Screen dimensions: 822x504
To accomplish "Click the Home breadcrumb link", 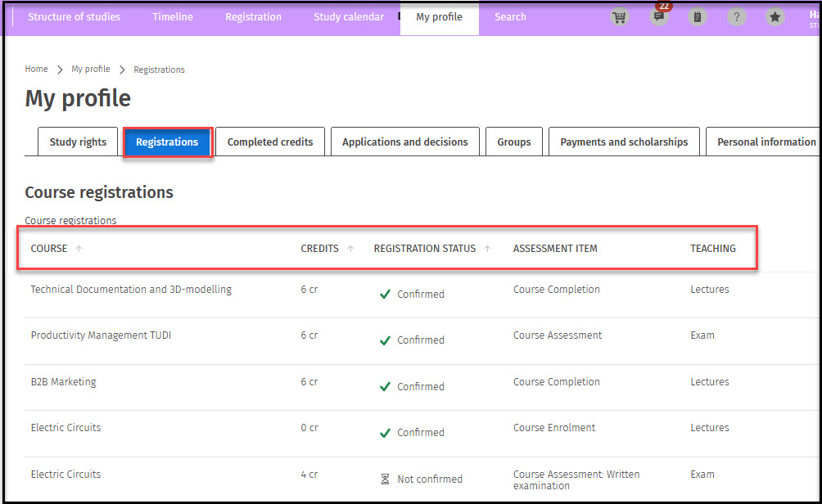I will [x=36, y=70].
